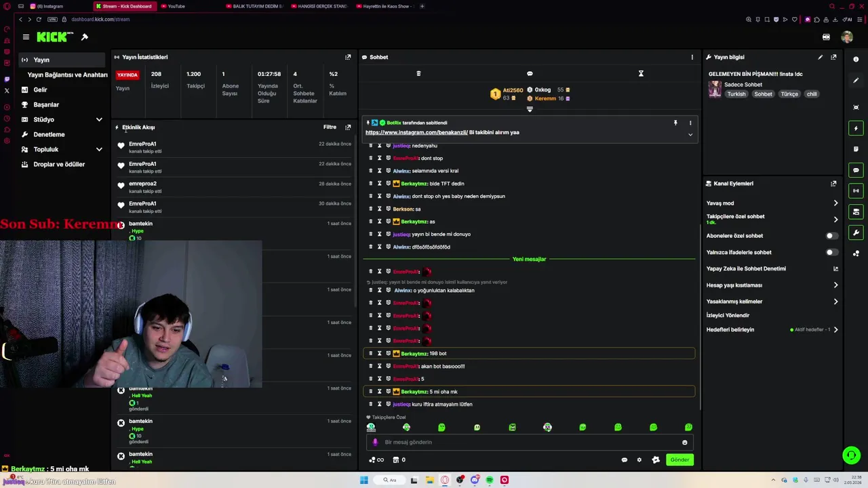The height and width of the screenshot is (488, 868).
Task: Open chat settings gear icon
Action: (639, 460)
